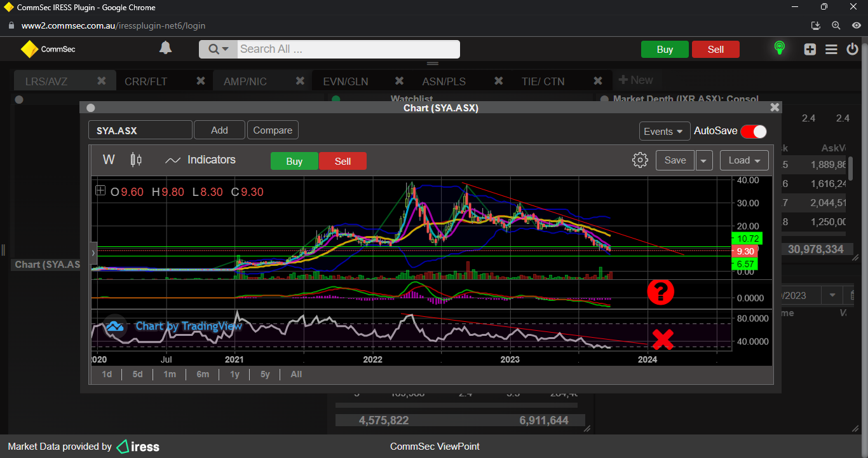Click the top toolbar Sell button
This screenshot has height=458, width=868.
[715, 50]
